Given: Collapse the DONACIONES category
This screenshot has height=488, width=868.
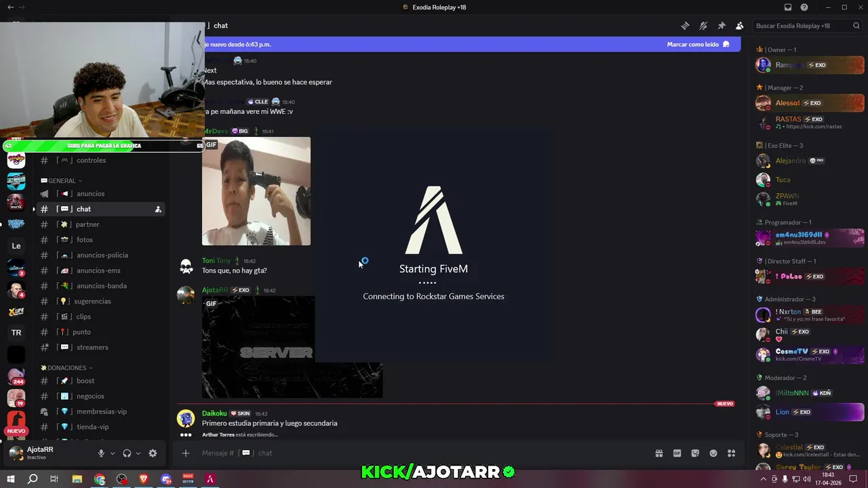Looking at the screenshot, I should point(66,368).
